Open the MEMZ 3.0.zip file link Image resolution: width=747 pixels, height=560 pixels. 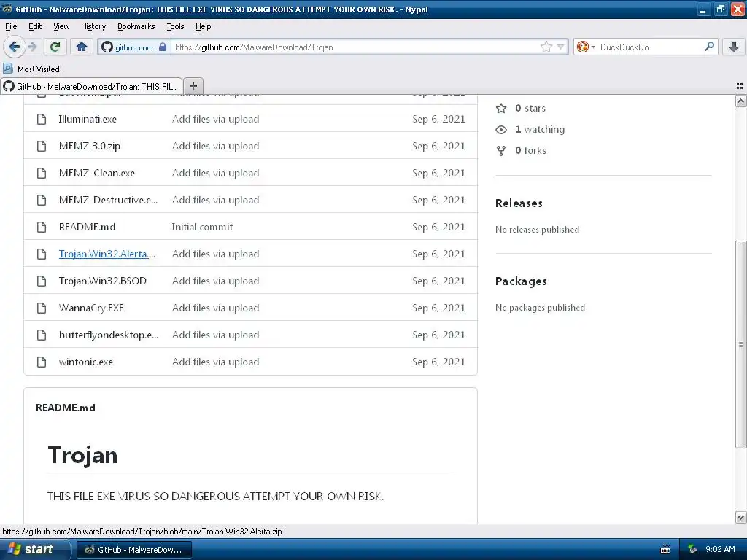[90, 146]
